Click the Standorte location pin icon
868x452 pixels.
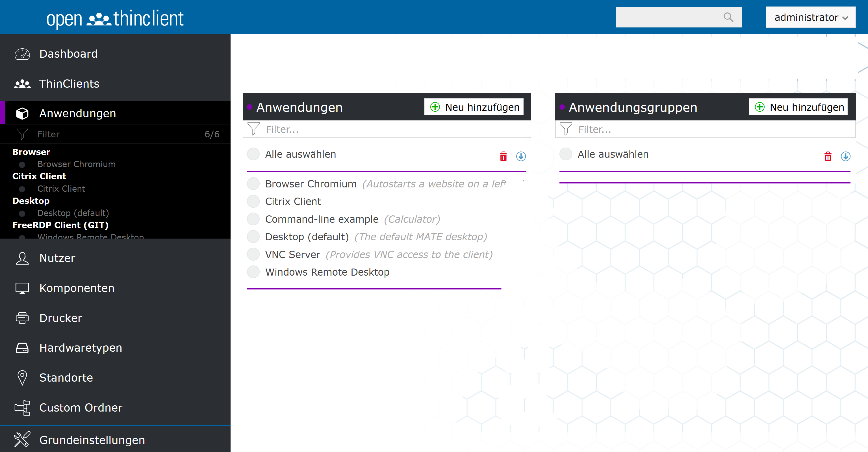22,377
